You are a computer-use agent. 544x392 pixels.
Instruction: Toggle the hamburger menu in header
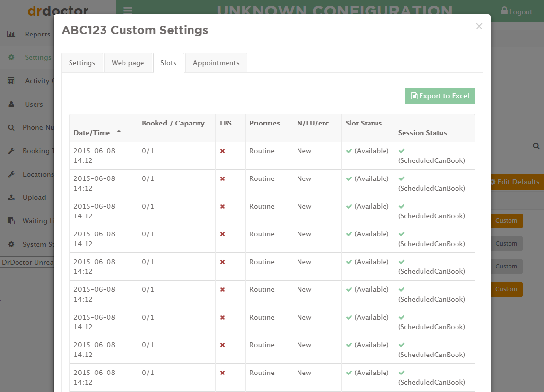tap(128, 11)
